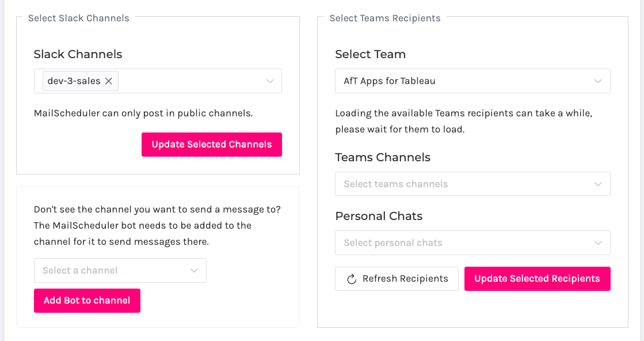Click the chevron in Select Team box
Viewport: 644px width, 341px height.
[x=599, y=81]
